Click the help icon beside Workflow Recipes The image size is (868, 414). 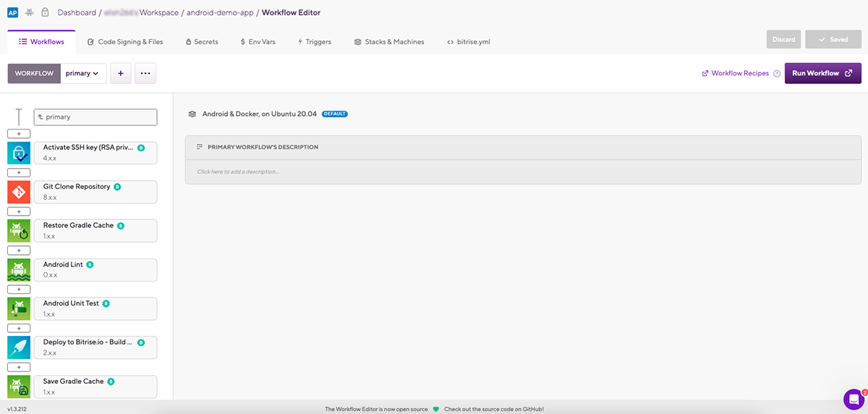(x=777, y=74)
